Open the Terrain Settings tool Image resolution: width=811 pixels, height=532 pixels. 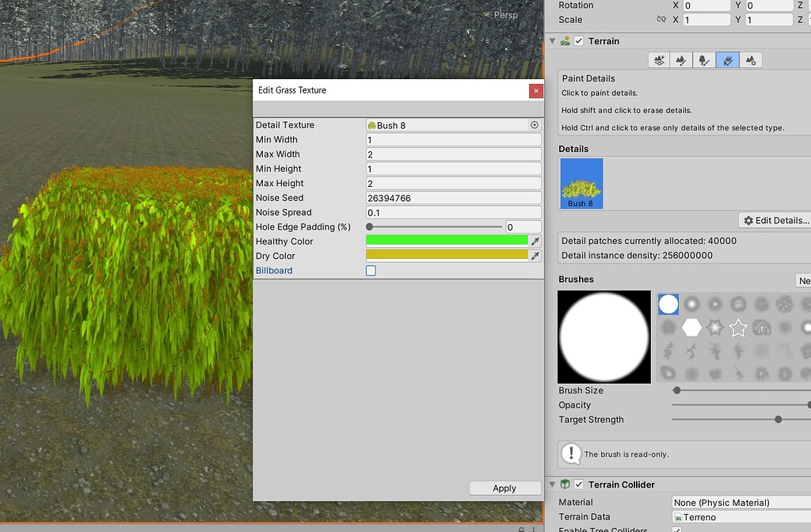(751, 59)
